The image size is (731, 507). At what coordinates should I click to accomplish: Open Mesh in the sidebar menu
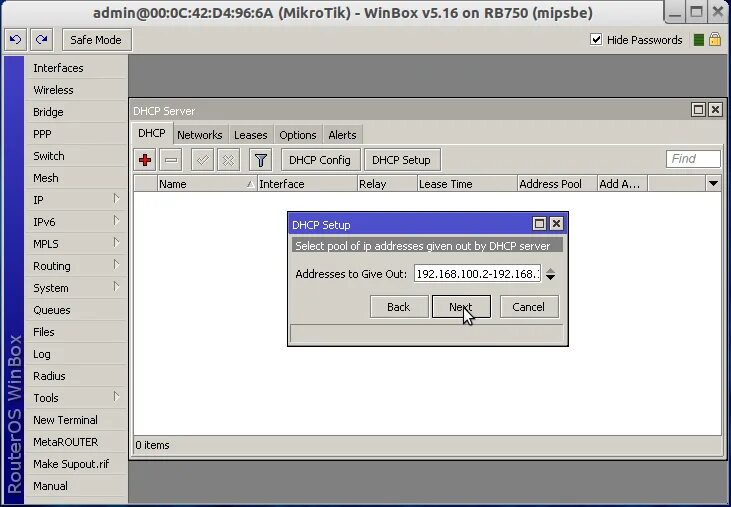click(76, 178)
